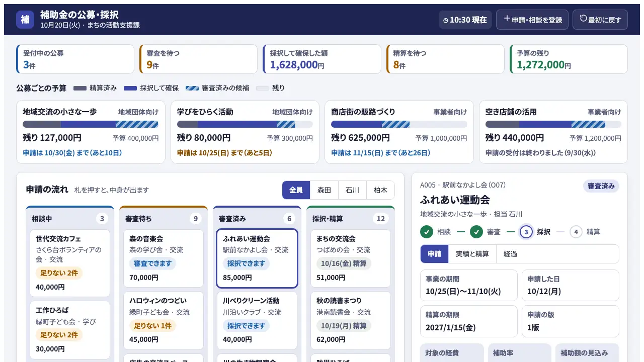Click the 受付中の公募 3件 summary card
This screenshot has width=644, height=362.
click(x=75, y=59)
